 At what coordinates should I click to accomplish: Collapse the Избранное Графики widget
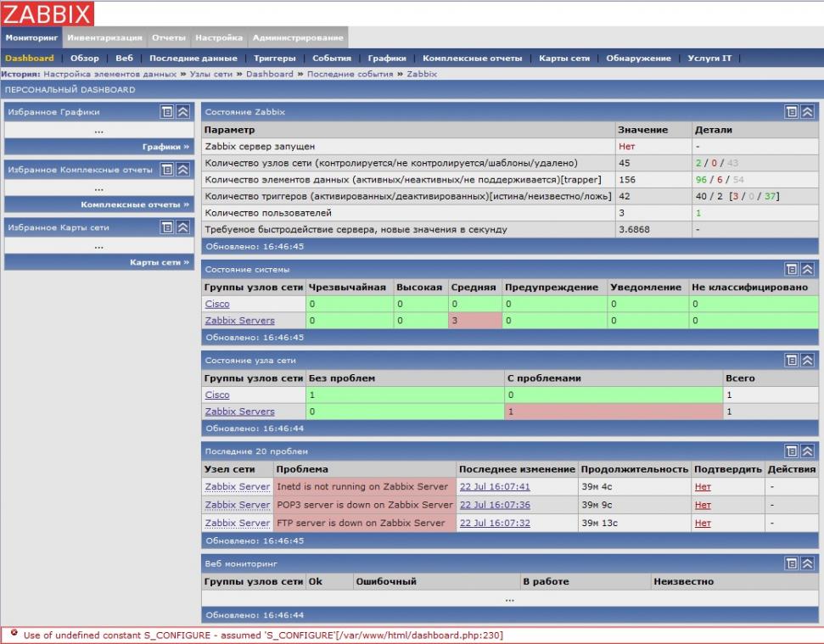point(183,111)
